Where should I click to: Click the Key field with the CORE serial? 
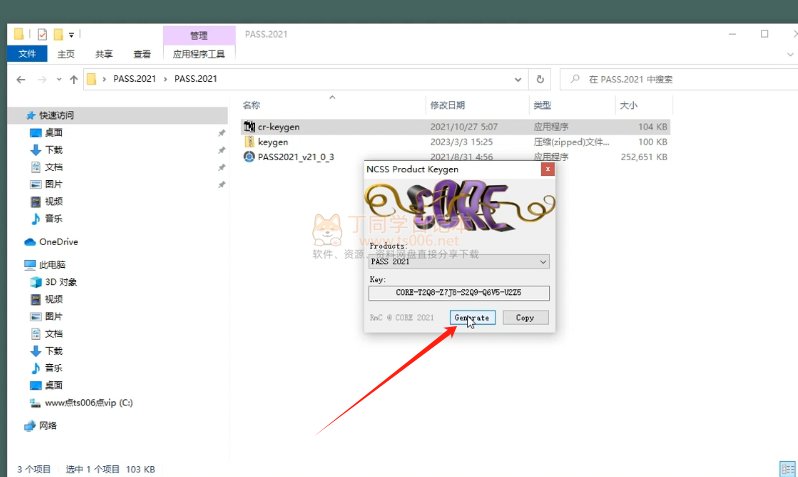click(x=459, y=293)
